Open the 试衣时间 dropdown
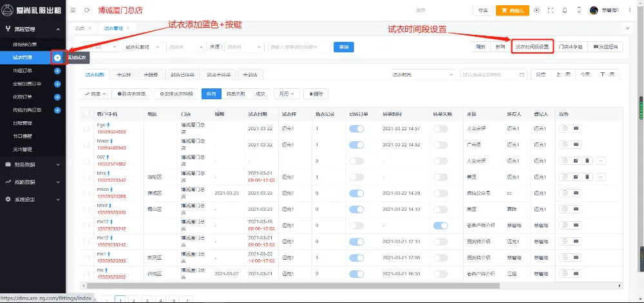 pyautogui.click(x=422, y=74)
